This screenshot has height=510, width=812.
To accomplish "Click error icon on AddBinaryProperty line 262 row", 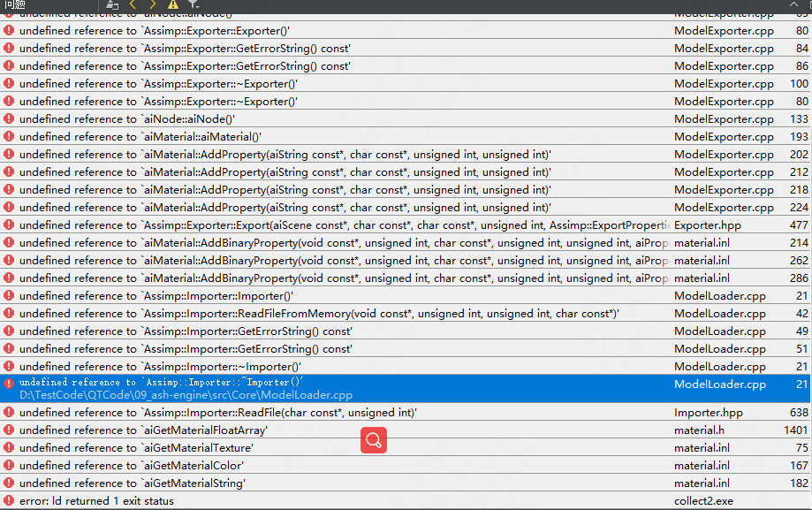I will [x=9, y=260].
